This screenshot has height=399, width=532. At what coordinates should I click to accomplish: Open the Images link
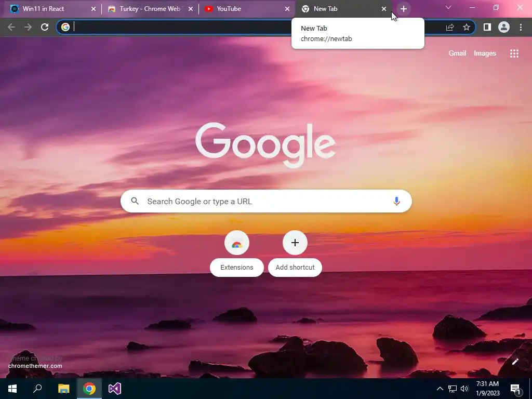point(485,54)
